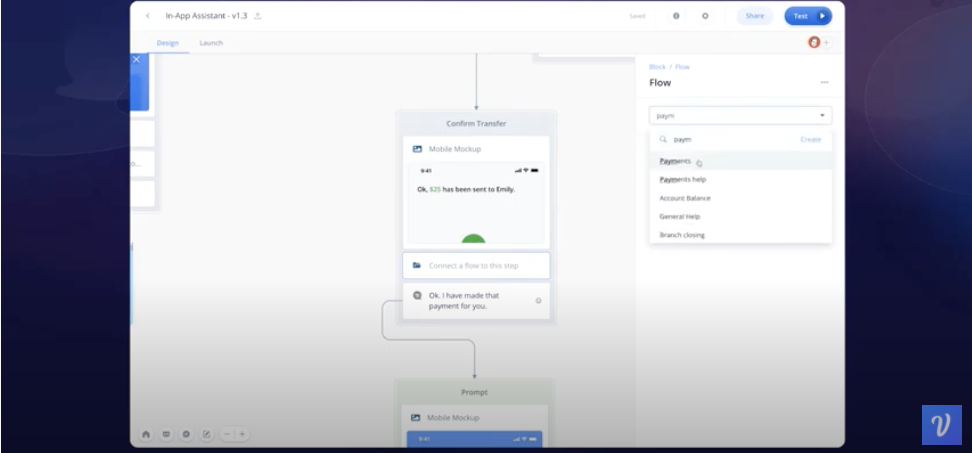Click the canvas comment bubble icon
The width and height of the screenshot is (972, 453).
click(186, 434)
